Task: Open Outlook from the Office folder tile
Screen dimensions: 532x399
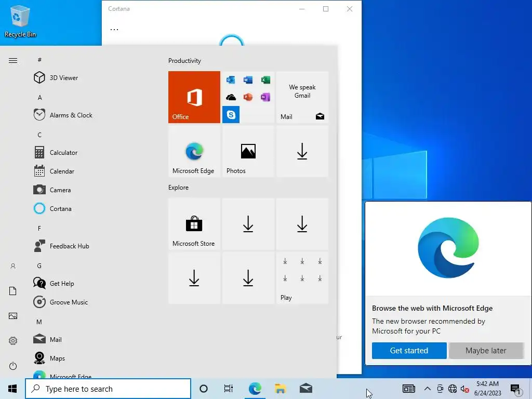Action: coord(231,79)
